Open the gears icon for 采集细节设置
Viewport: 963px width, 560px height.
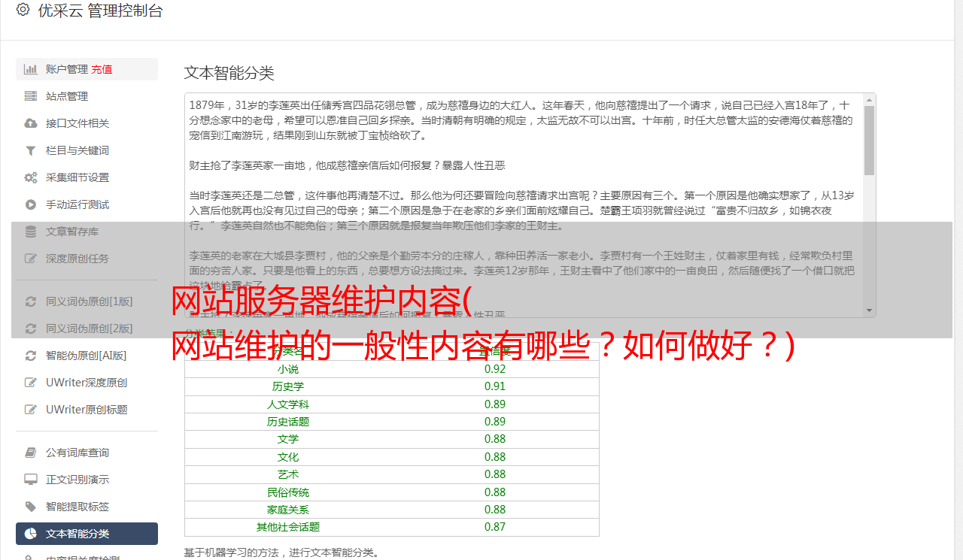(x=31, y=177)
